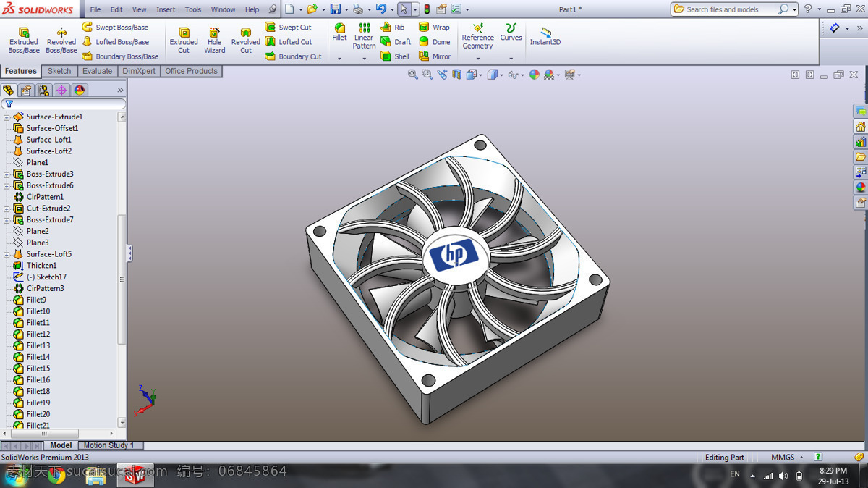The image size is (868, 488).
Task: Select CirPattern1 in the feature tree
Action: click(45, 197)
